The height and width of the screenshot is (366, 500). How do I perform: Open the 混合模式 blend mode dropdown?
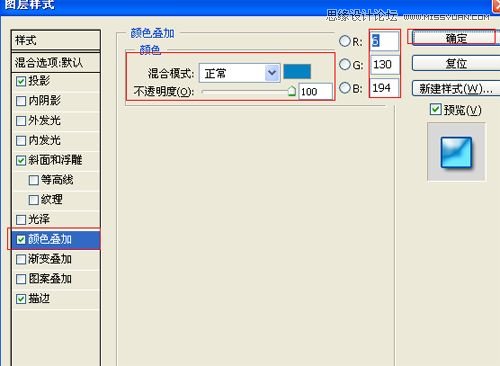[x=240, y=73]
